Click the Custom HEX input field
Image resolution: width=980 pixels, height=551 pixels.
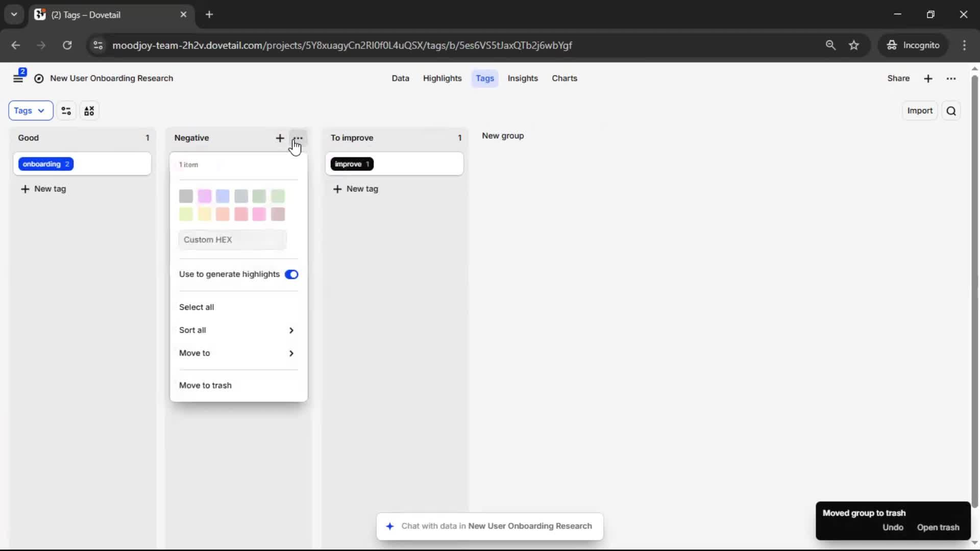pos(232,240)
